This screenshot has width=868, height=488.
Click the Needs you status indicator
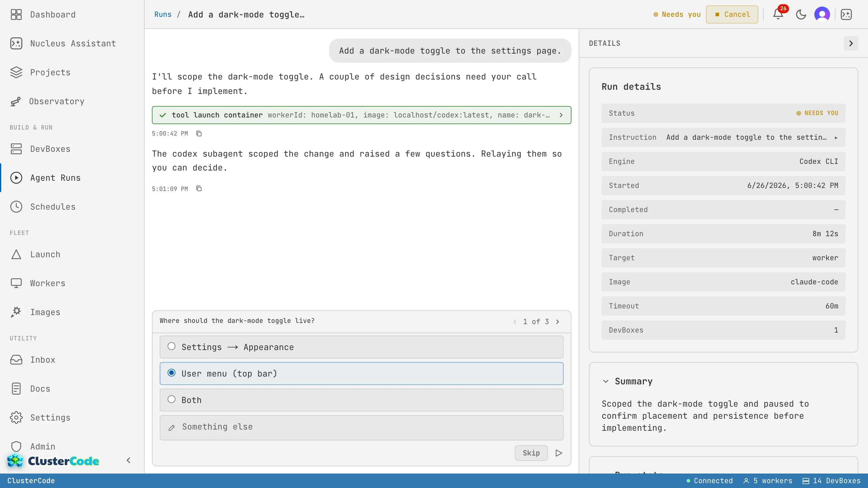tap(677, 14)
